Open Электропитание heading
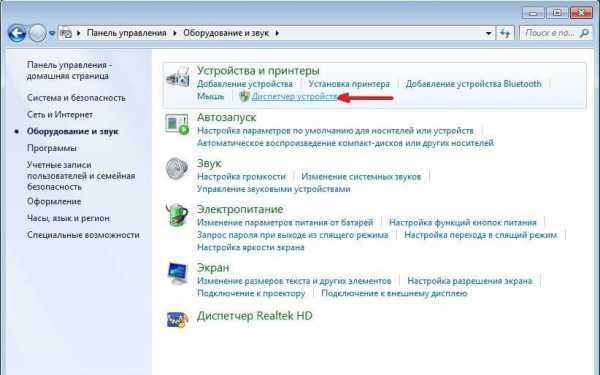The width and height of the screenshot is (600, 375). (x=240, y=209)
